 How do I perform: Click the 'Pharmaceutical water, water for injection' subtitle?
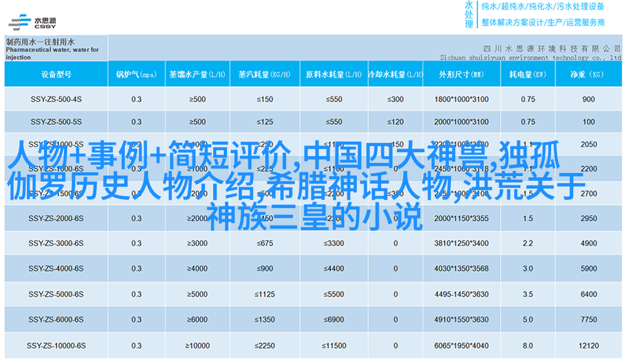tap(52, 53)
